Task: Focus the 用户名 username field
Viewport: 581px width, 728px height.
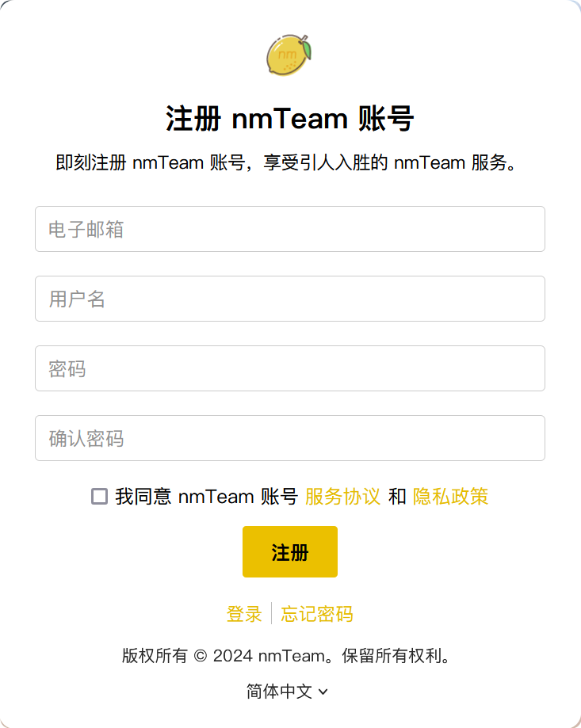Action: 290,299
